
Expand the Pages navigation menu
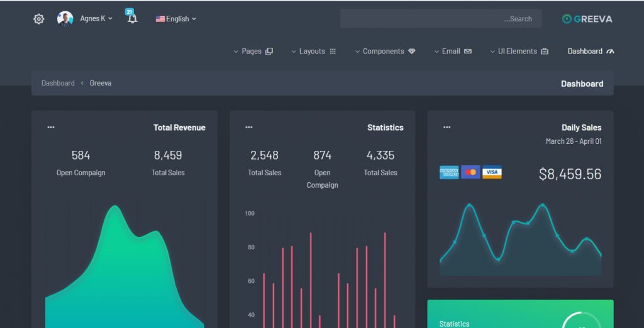(253, 52)
